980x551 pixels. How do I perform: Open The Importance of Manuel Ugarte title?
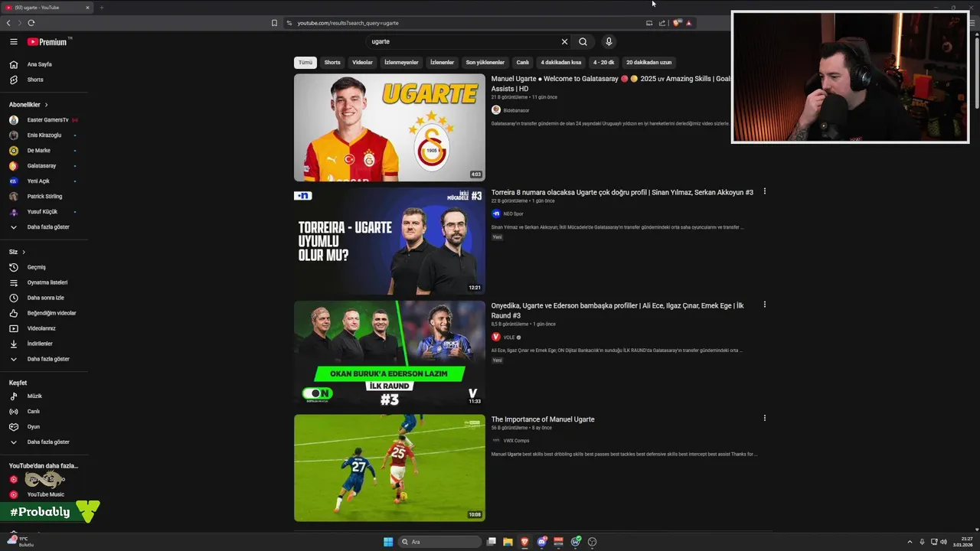pos(543,419)
